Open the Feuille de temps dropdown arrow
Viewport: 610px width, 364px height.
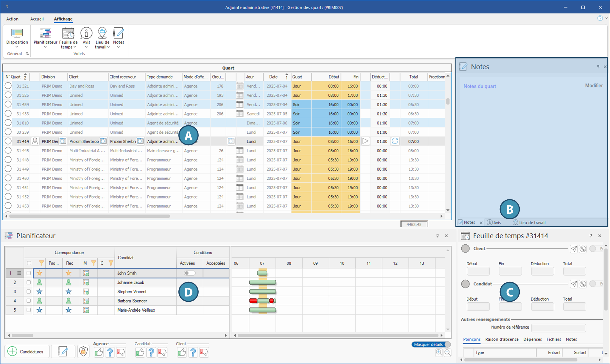(75, 47)
